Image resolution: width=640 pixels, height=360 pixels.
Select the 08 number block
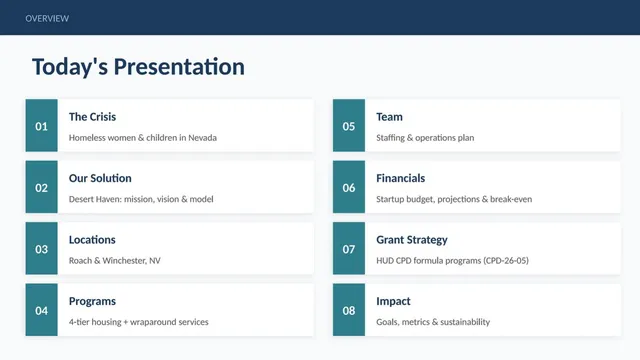[x=349, y=310]
